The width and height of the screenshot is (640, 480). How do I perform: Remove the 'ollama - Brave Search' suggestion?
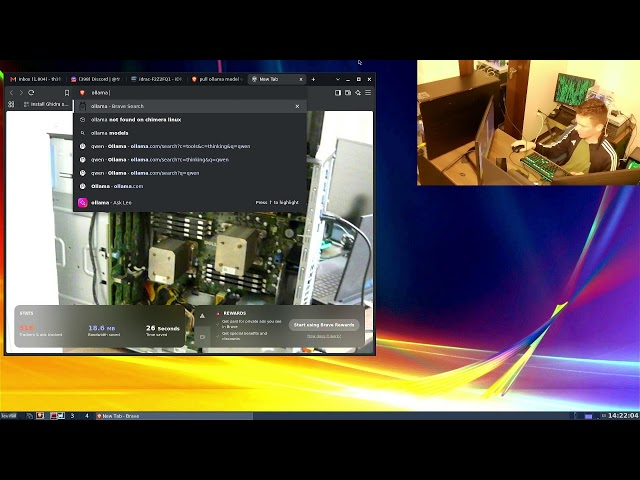(297, 106)
